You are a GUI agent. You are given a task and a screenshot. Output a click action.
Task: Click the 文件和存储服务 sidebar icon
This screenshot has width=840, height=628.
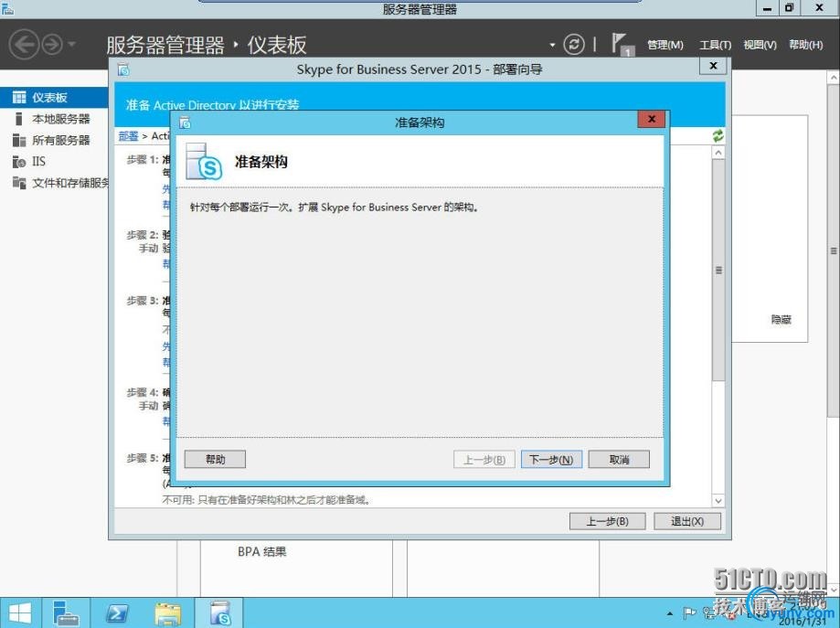coord(19,183)
